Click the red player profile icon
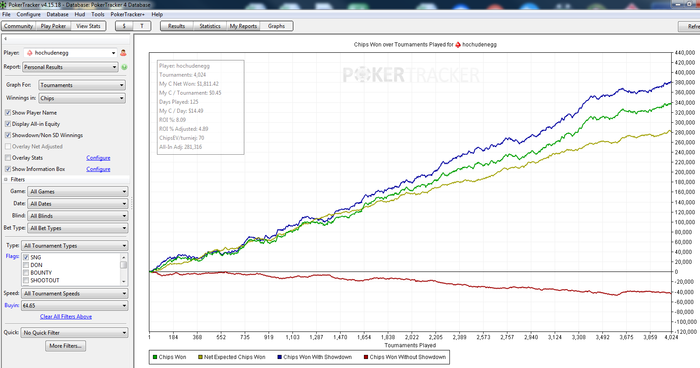 tap(123, 53)
